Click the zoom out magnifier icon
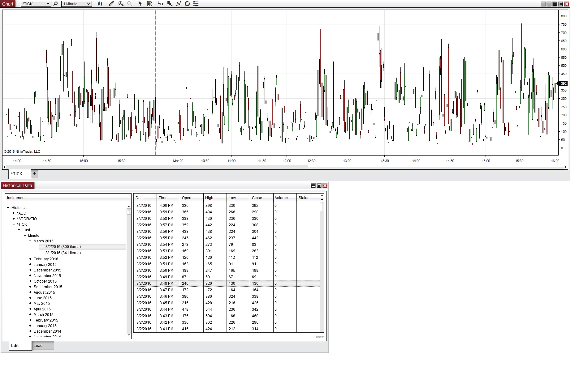 tap(130, 4)
